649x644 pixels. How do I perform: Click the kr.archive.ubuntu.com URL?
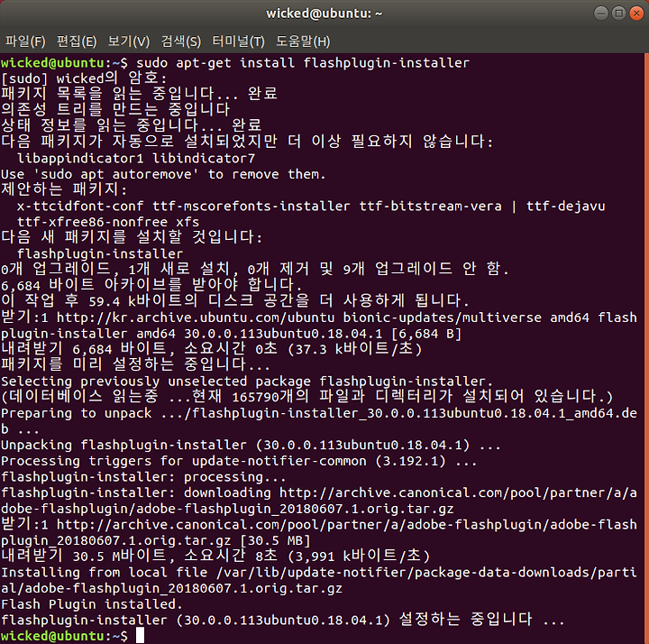pos(196,317)
